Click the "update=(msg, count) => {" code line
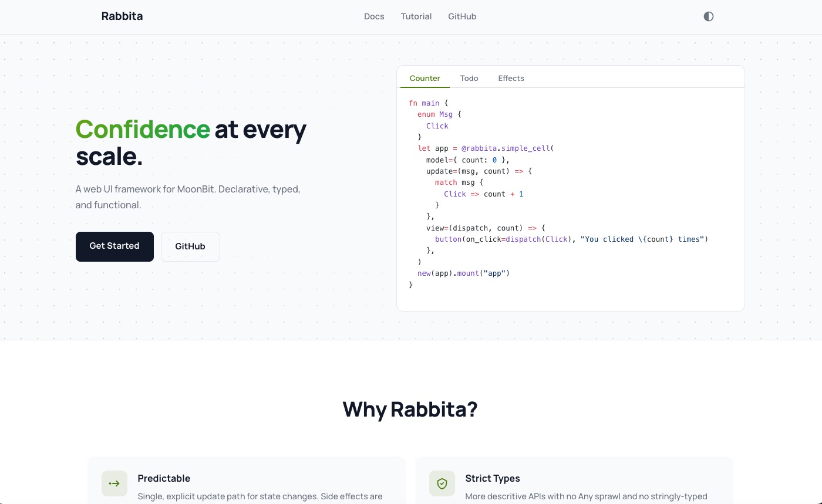 (x=479, y=171)
